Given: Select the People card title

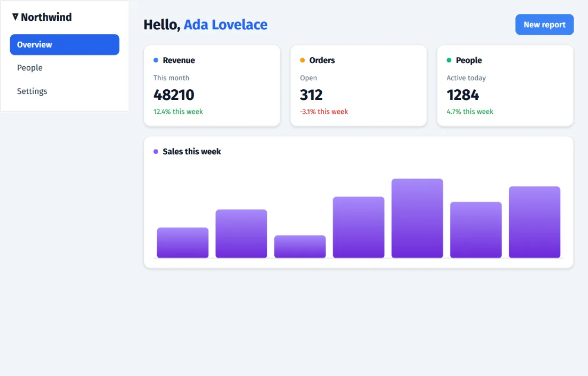Looking at the screenshot, I should coord(469,60).
